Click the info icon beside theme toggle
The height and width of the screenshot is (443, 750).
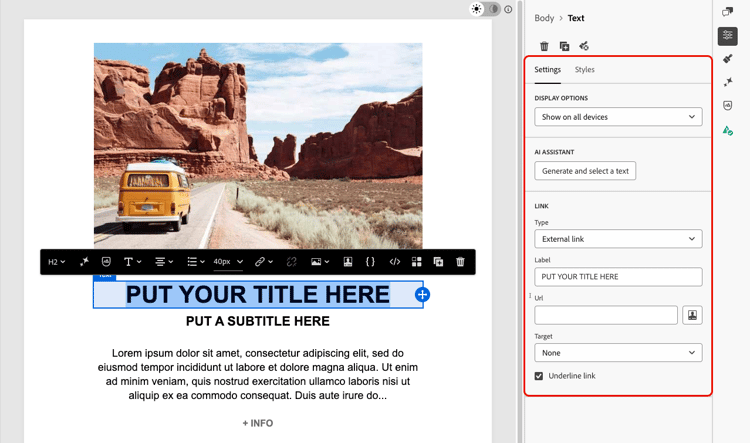click(508, 9)
